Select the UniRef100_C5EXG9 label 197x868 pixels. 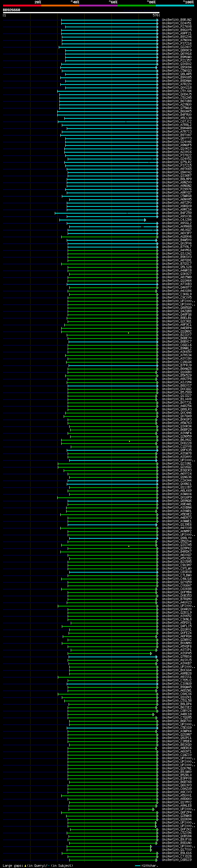click(177, 728)
